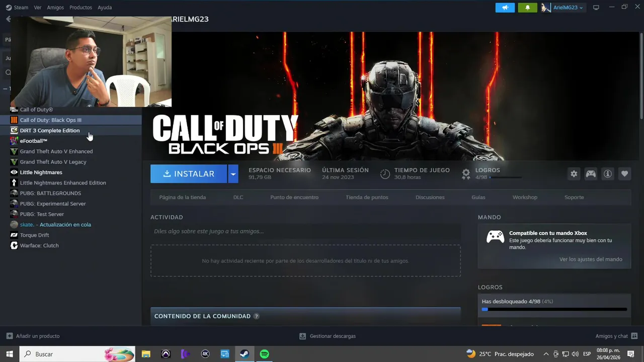The image size is (644, 362).
Task: Click the activity text field "Diles algo sobre este juego"
Action: pos(305,231)
